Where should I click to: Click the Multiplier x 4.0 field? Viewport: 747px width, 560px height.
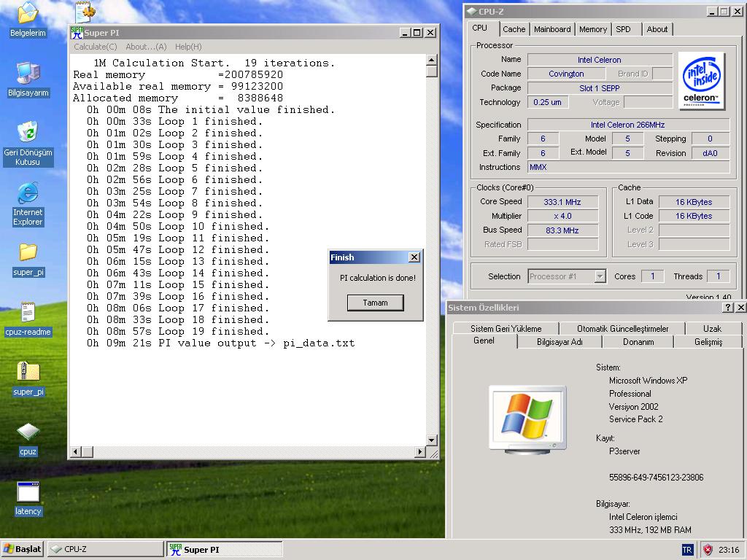tap(562, 216)
